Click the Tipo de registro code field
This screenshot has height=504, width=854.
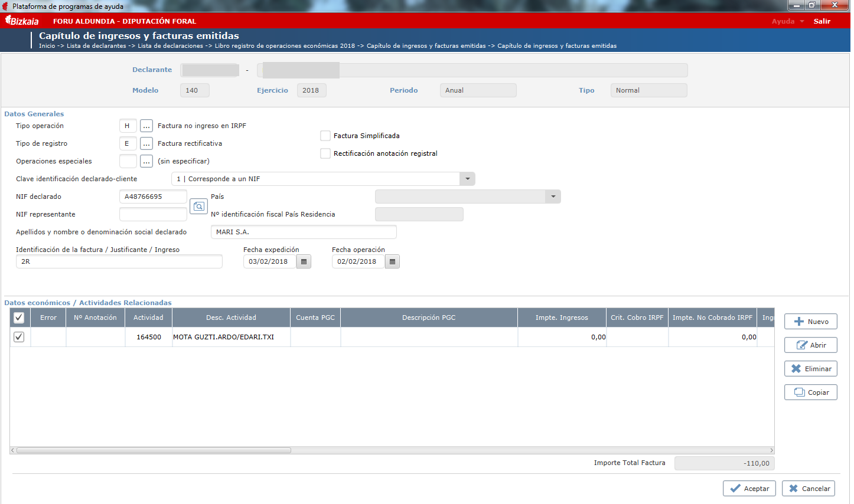[x=128, y=143]
